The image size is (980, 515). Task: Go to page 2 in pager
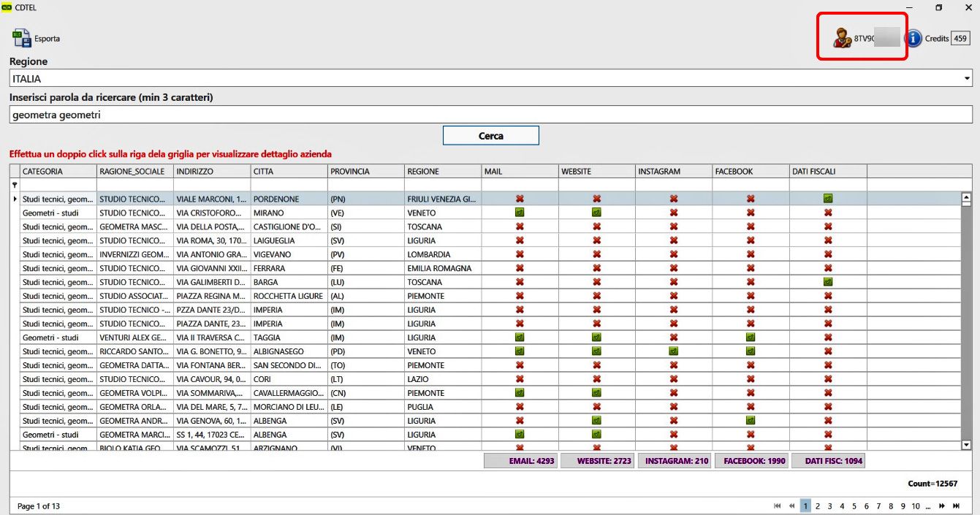(818, 506)
